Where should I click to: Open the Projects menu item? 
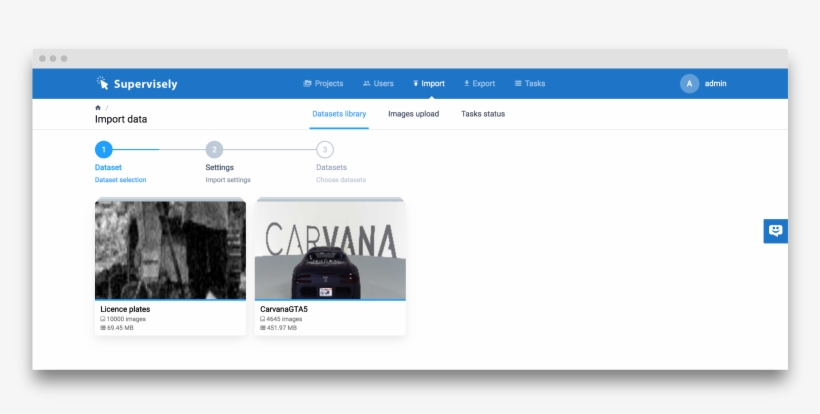click(323, 84)
